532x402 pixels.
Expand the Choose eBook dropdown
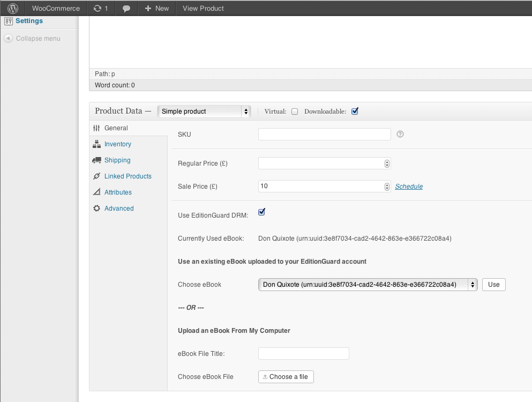point(368,285)
